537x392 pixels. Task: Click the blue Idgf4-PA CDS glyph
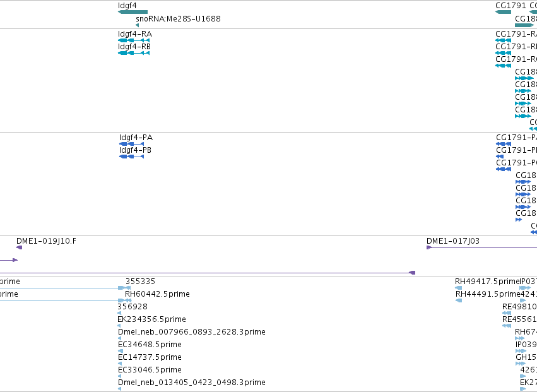click(x=131, y=144)
